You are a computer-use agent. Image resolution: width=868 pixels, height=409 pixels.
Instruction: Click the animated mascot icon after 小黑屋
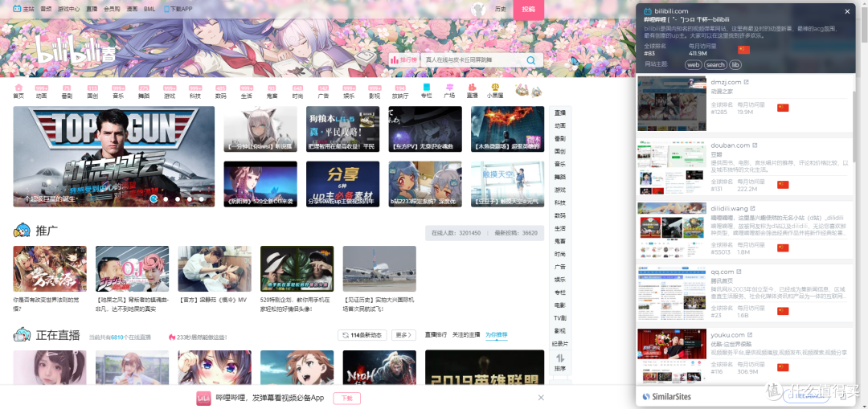pos(528,91)
